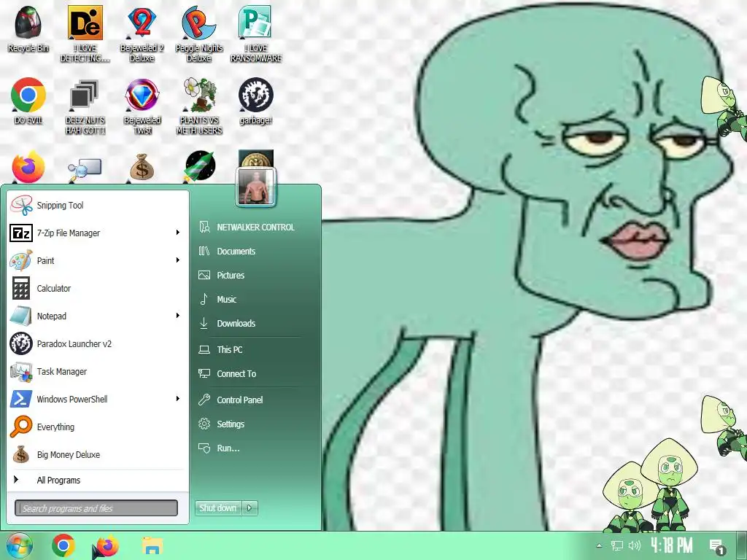Image resolution: width=747 pixels, height=560 pixels.
Task: Open the magnifier-and-monitor desktop icon
Action: click(x=85, y=169)
